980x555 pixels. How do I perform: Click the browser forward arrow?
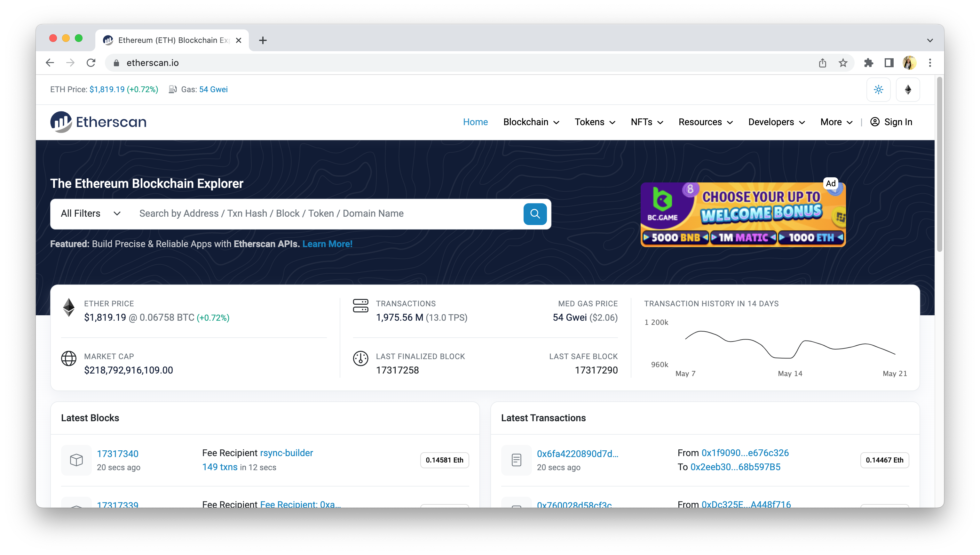coord(70,62)
